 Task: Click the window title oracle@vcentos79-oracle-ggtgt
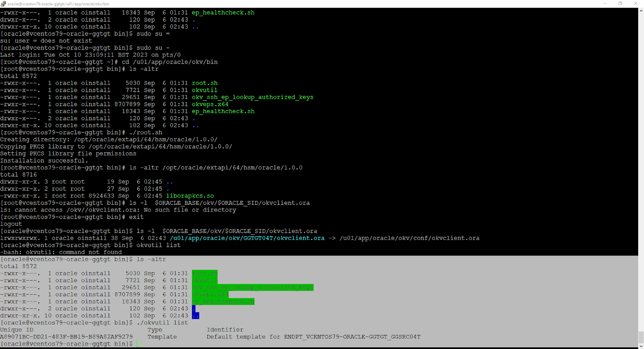pos(58,4)
